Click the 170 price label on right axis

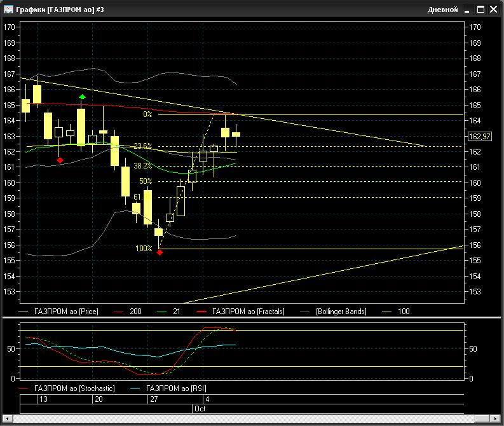click(x=475, y=27)
